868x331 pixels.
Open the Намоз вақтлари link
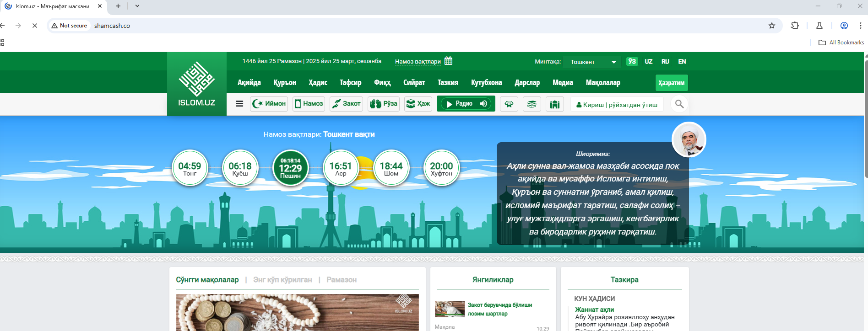tap(418, 62)
